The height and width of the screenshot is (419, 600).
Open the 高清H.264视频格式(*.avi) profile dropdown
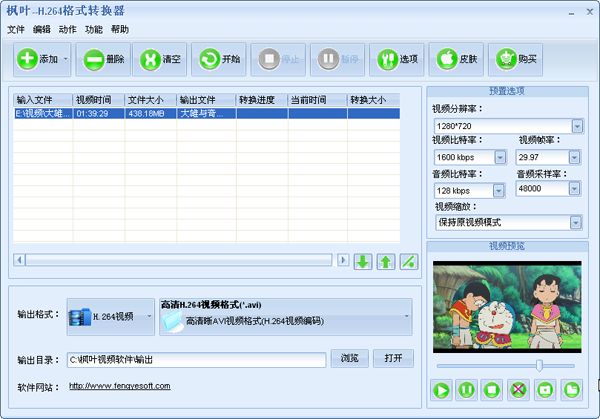tap(286, 317)
